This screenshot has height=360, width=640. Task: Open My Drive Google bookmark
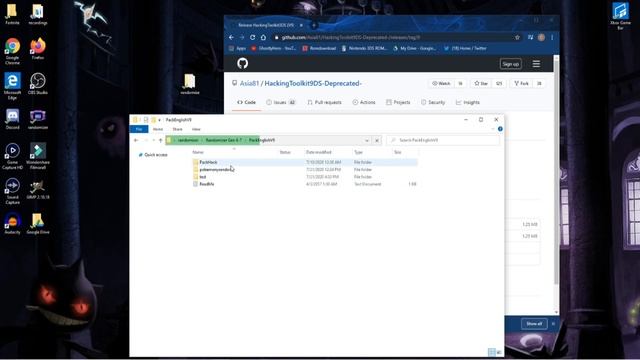pos(414,48)
